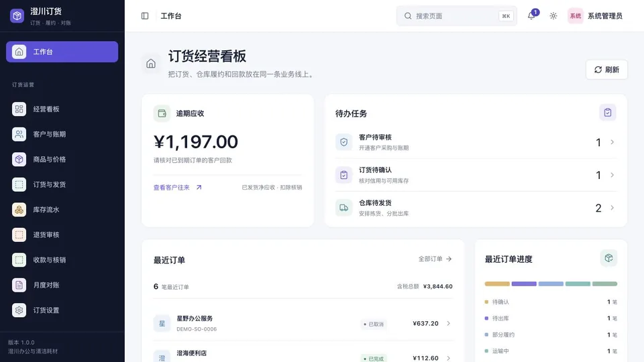Open the notifications bell

click(x=531, y=16)
